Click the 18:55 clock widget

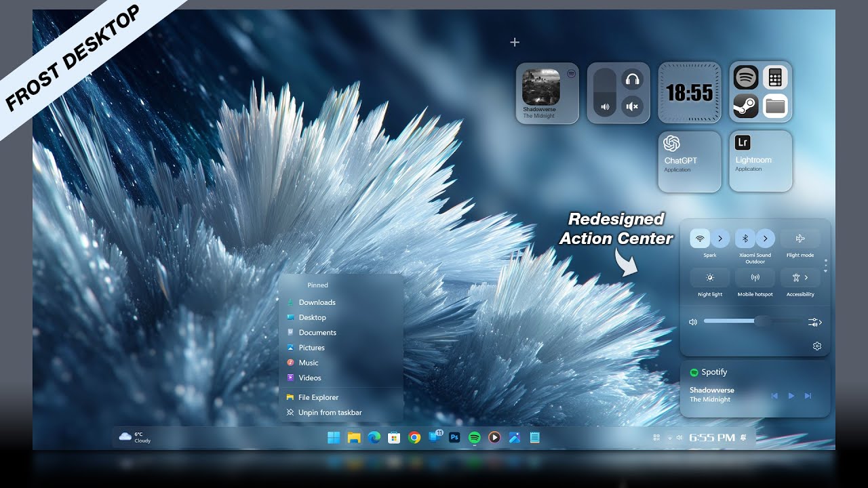click(690, 93)
